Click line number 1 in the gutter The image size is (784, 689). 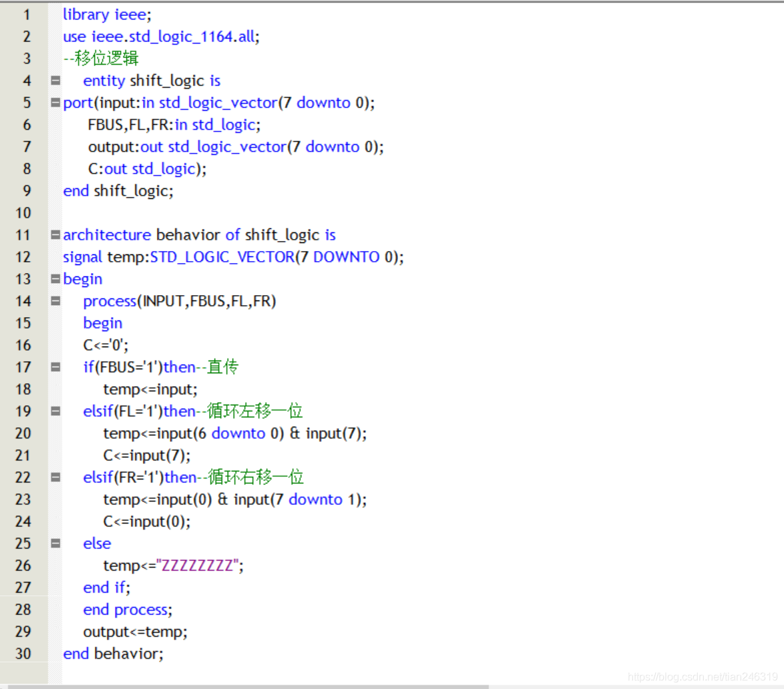(27, 15)
